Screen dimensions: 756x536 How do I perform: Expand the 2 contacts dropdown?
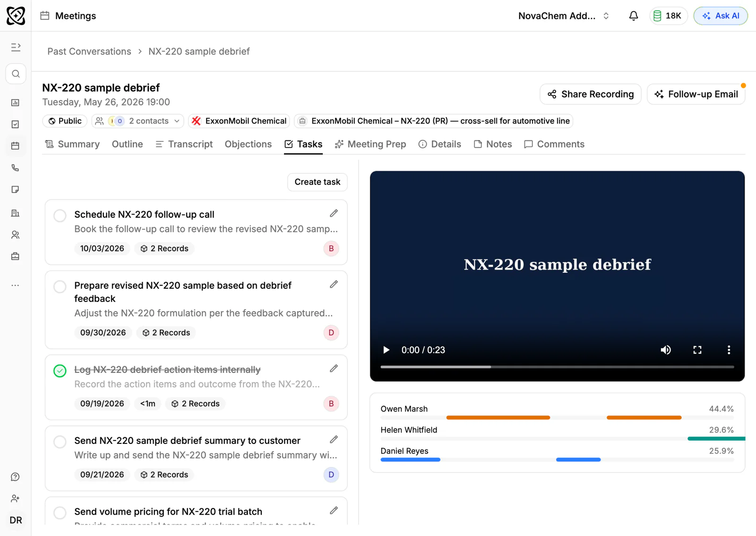(138, 121)
